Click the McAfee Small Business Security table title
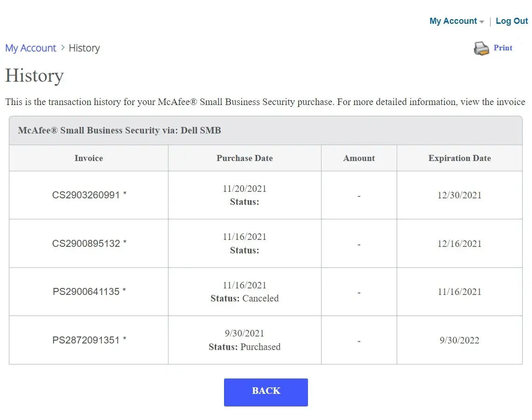Image resolution: width=532 pixels, height=420 pixels. 119,131
